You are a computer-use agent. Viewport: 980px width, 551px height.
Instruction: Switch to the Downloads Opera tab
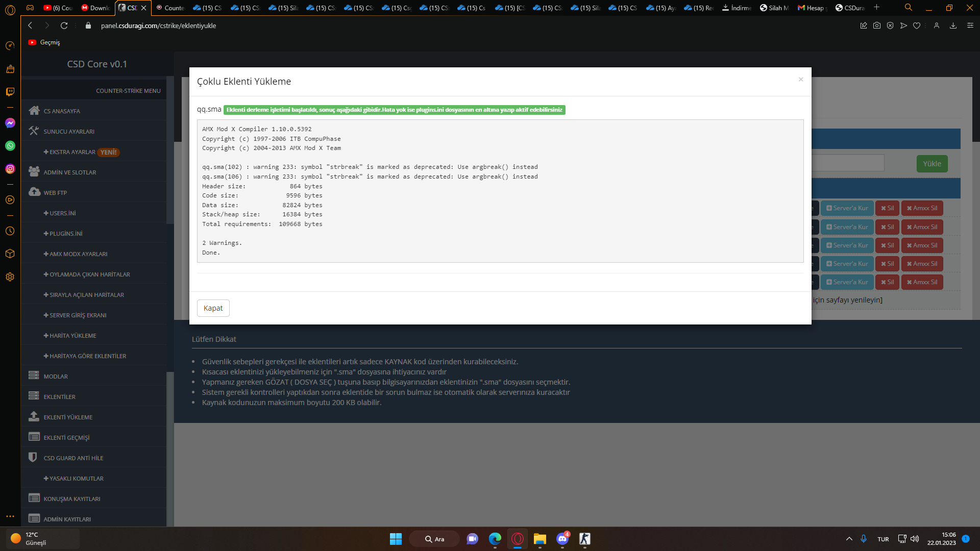pos(95,8)
